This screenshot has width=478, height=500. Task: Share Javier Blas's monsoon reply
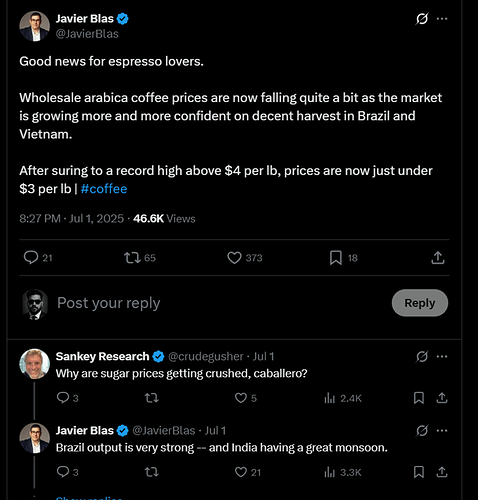[442, 472]
